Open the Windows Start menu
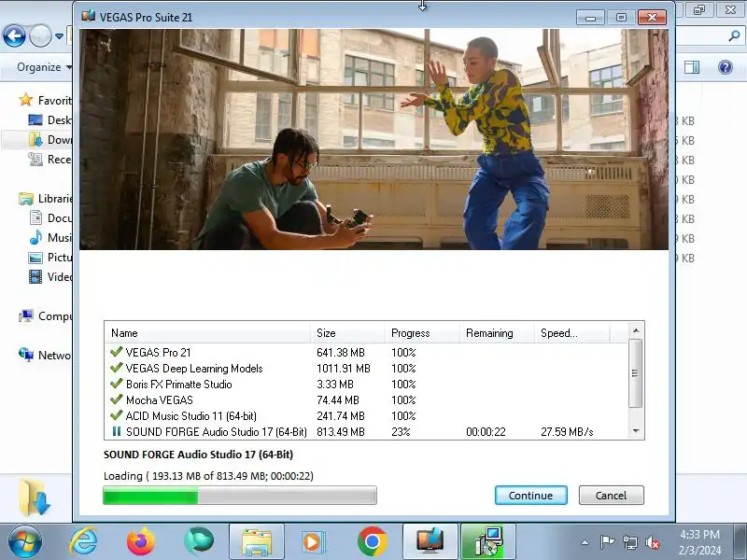Image resolution: width=747 pixels, height=560 pixels. pos(25,542)
